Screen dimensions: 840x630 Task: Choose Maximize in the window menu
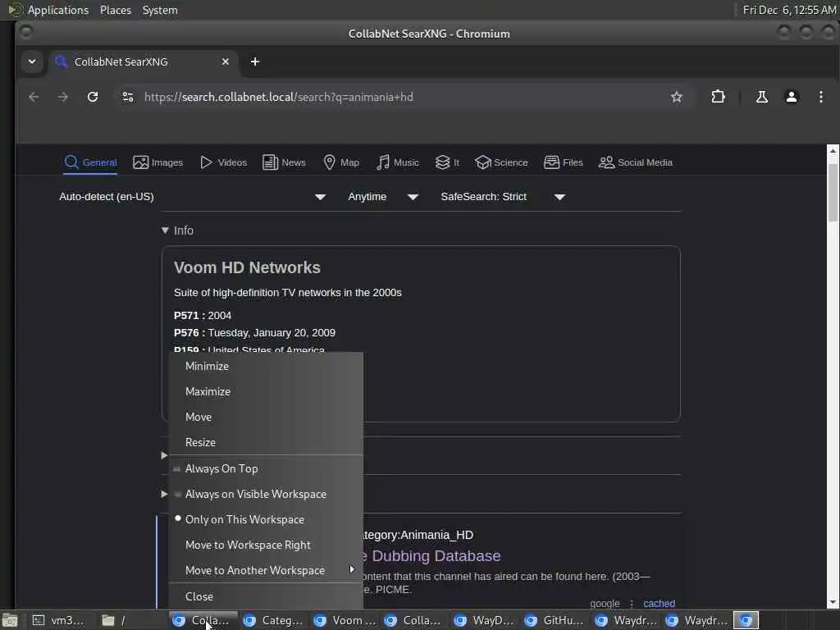[x=266, y=391]
